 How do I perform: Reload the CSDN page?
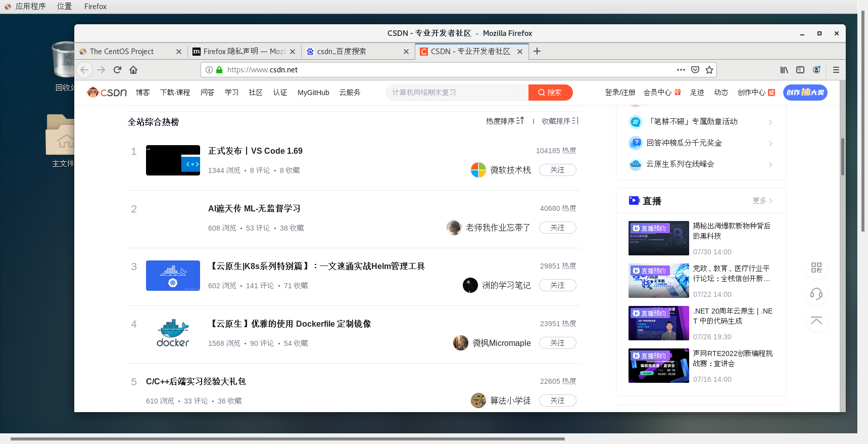coord(117,70)
